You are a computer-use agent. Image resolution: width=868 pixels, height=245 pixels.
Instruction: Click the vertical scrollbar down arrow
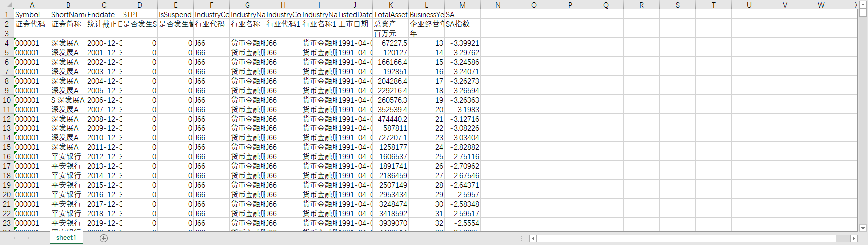(x=863, y=228)
